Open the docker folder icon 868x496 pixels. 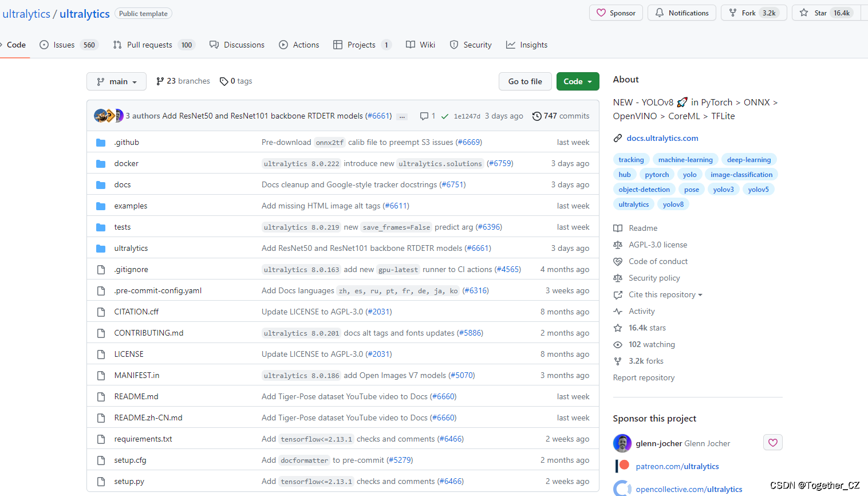[101, 164]
